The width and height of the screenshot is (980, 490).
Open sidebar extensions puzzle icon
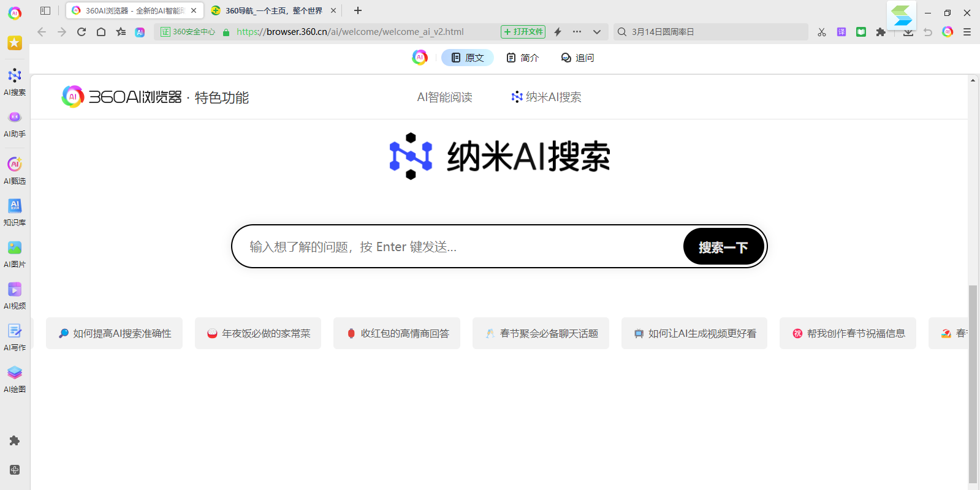pos(15,440)
